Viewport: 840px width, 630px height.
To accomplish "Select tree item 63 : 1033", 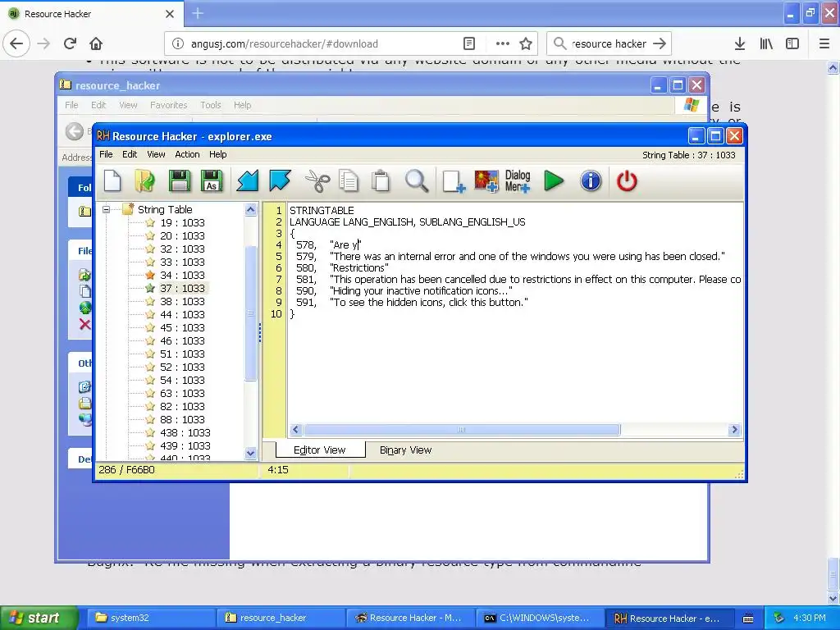I will [182, 393].
